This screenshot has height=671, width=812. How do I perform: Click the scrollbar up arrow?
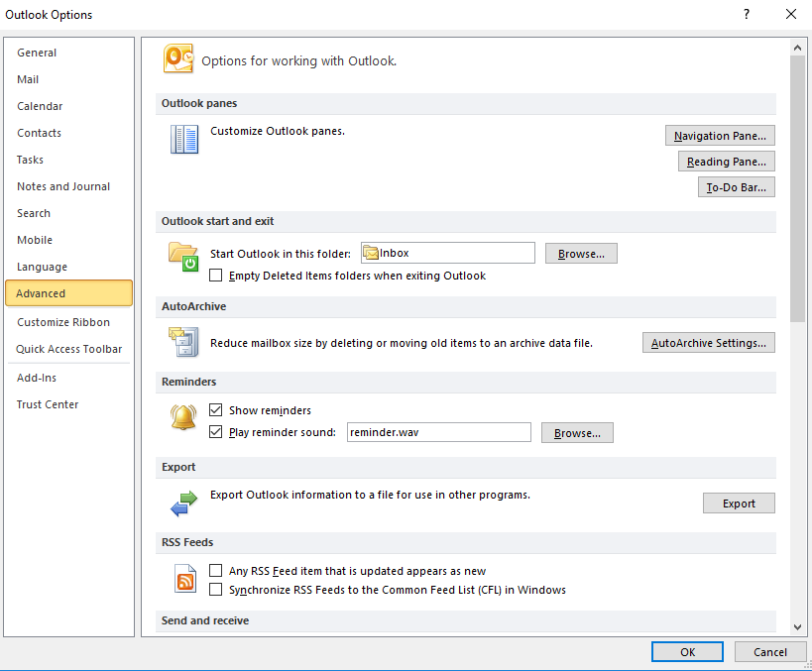[797, 48]
